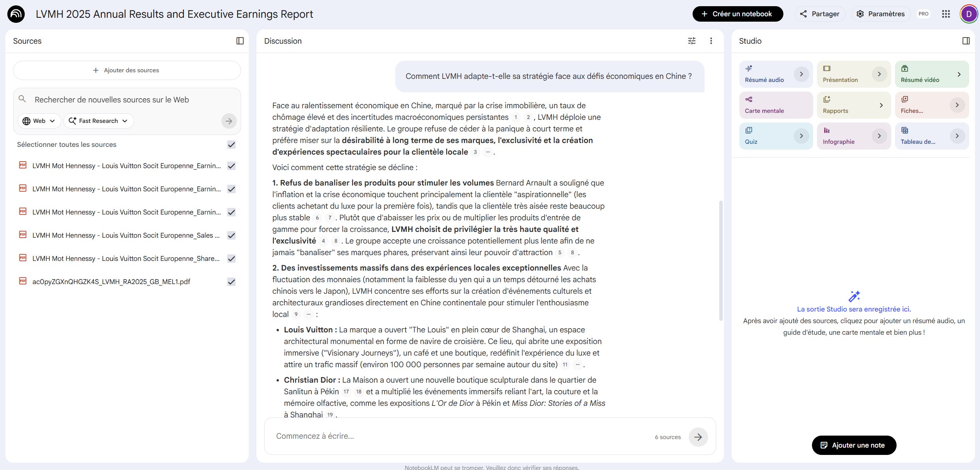
Task: Click "Ajouter une note" button
Action: click(x=854, y=445)
